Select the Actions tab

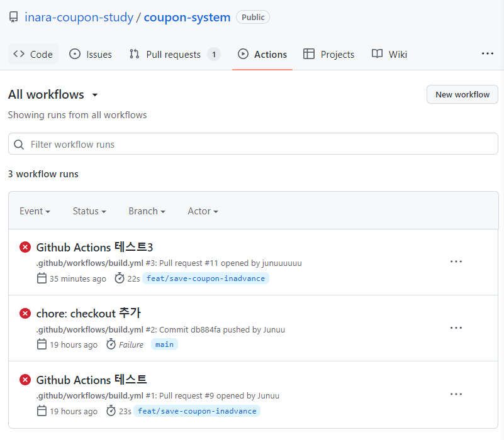coord(262,54)
